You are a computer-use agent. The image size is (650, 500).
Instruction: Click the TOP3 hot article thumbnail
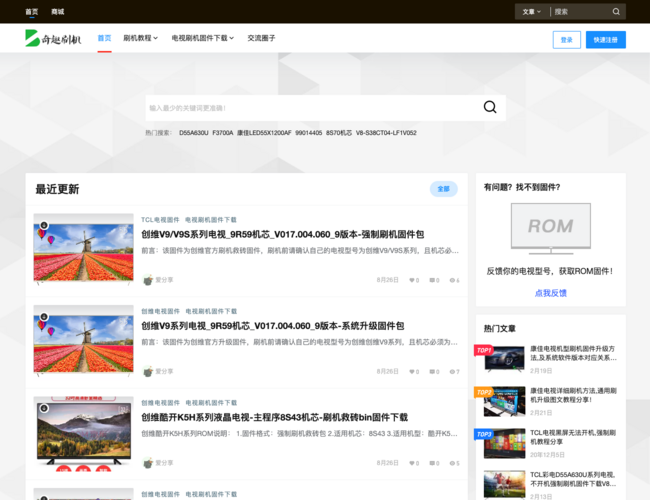[504, 443]
